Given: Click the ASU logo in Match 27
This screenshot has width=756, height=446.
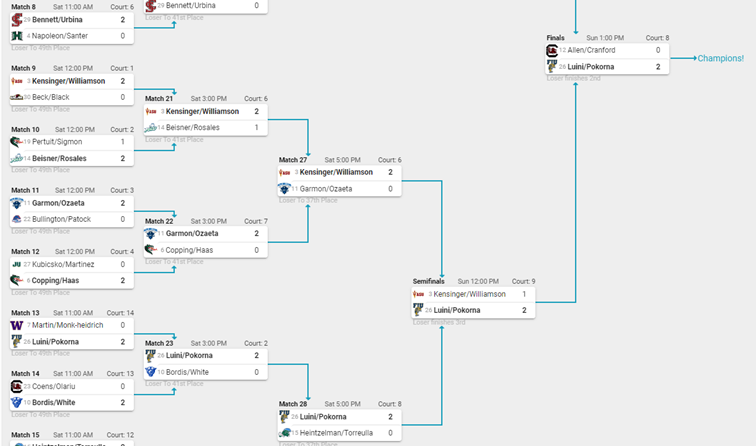Looking at the screenshot, I should (284, 173).
